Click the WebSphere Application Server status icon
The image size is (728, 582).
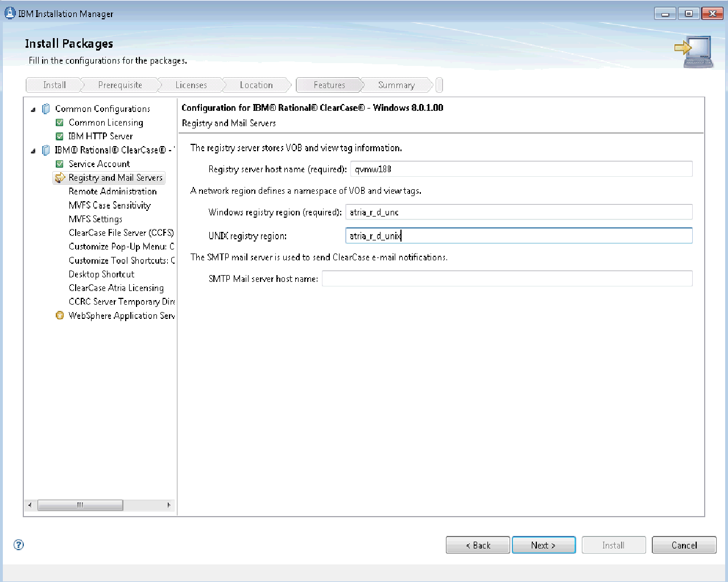(x=60, y=315)
